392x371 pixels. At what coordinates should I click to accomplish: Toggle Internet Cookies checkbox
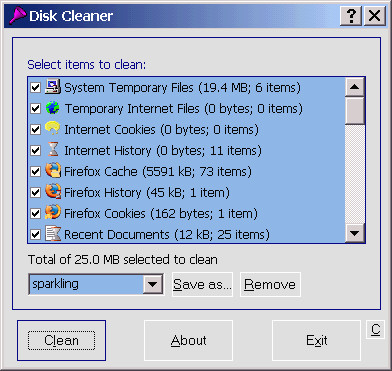[35, 130]
